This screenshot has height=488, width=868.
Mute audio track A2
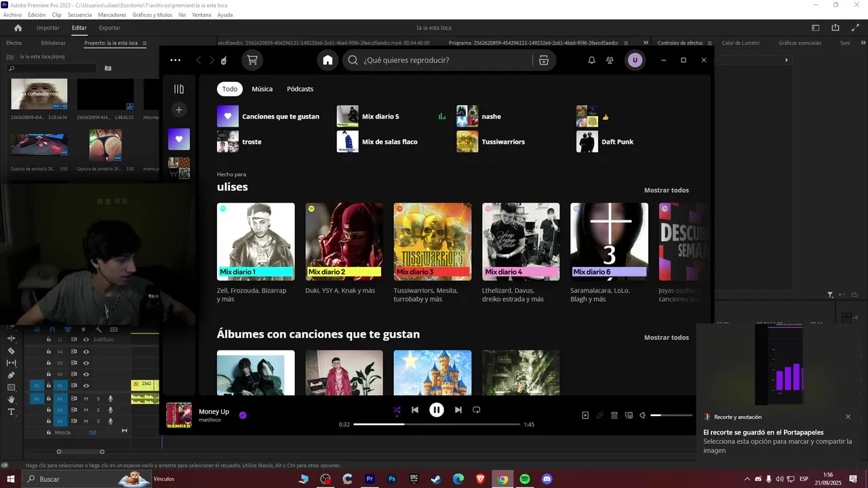coord(86,410)
